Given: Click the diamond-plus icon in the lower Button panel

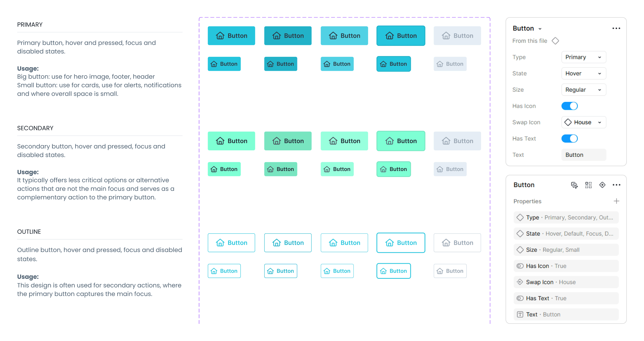Looking at the screenshot, I should 602,185.
